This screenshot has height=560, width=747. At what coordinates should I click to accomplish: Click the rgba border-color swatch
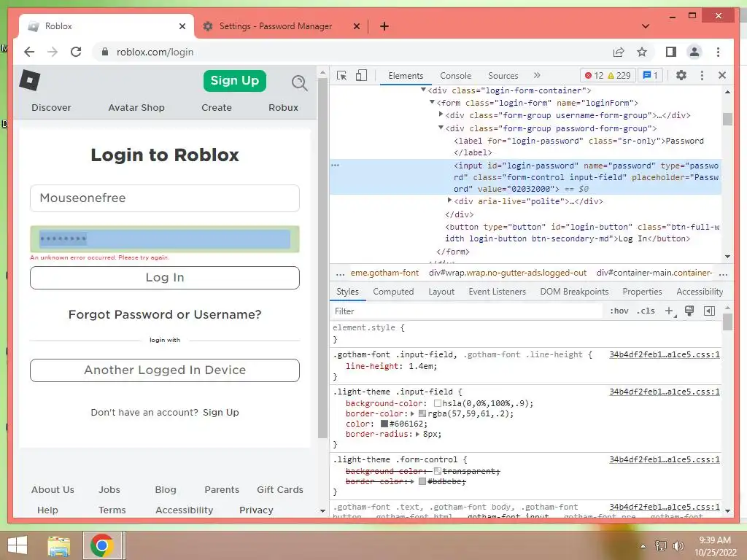pyautogui.click(x=422, y=414)
